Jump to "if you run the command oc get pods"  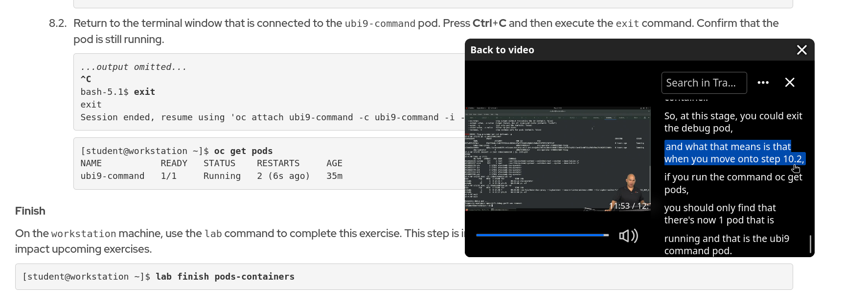tap(733, 183)
